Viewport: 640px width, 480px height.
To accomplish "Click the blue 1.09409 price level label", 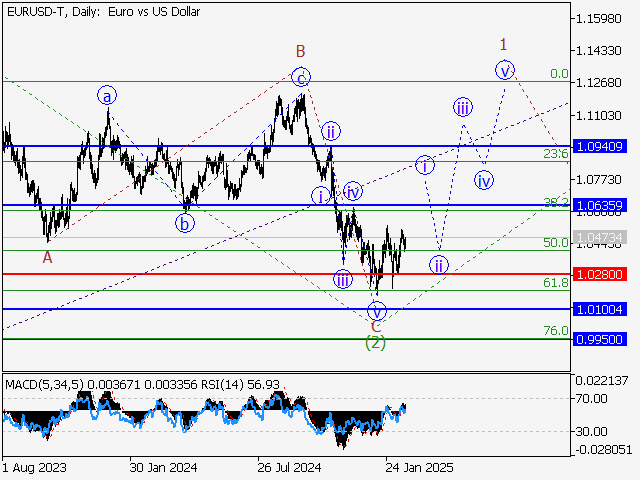I will (x=599, y=146).
